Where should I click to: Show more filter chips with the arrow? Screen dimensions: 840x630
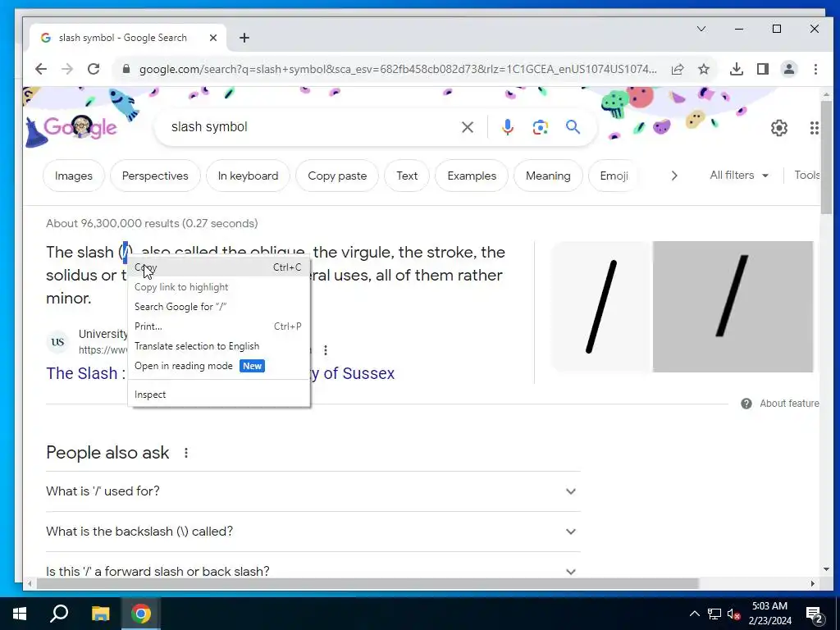pos(674,176)
